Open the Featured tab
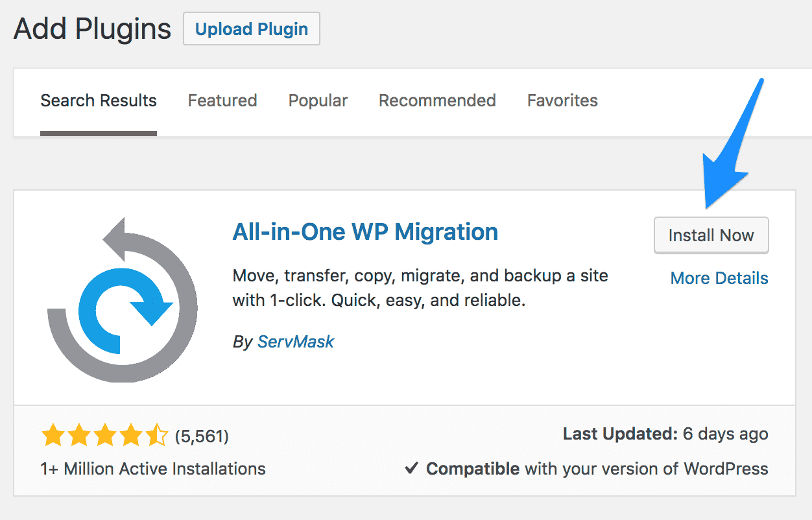 (222, 101)
